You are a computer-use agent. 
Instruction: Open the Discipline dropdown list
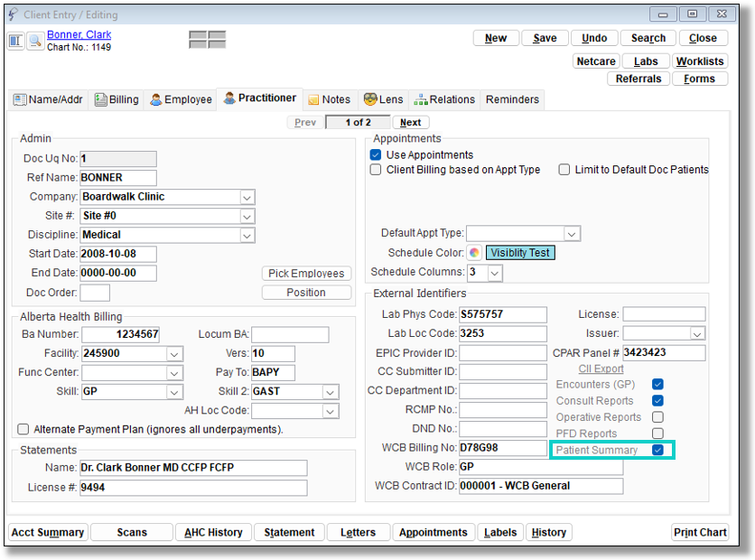[x=247, y=235]
